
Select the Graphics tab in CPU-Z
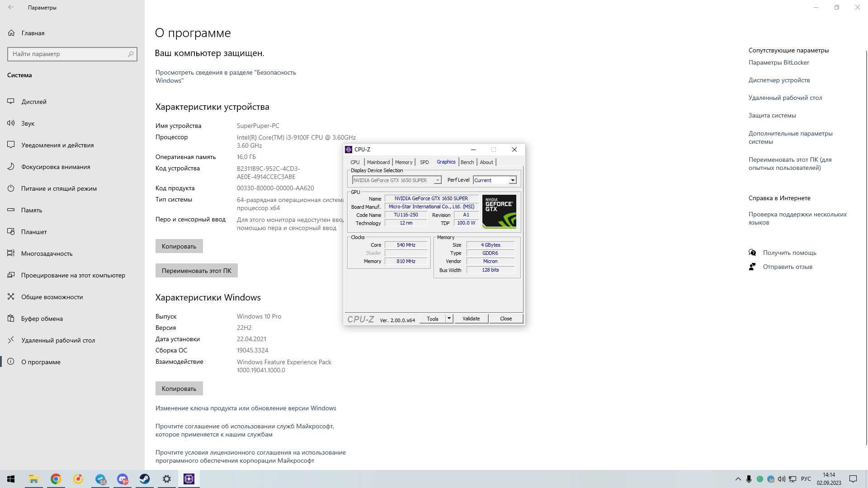[x=446, y=162]
